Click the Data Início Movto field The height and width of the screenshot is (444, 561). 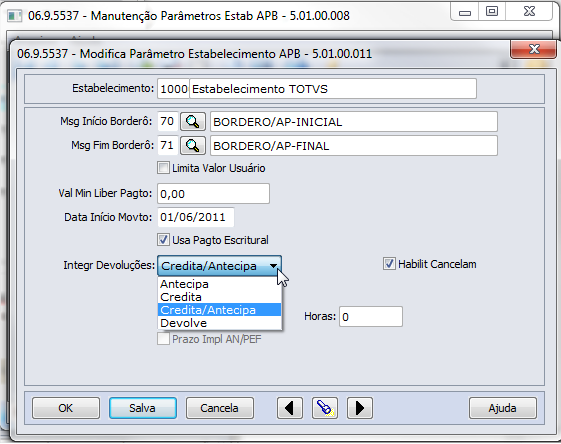(x=196, y=217)
